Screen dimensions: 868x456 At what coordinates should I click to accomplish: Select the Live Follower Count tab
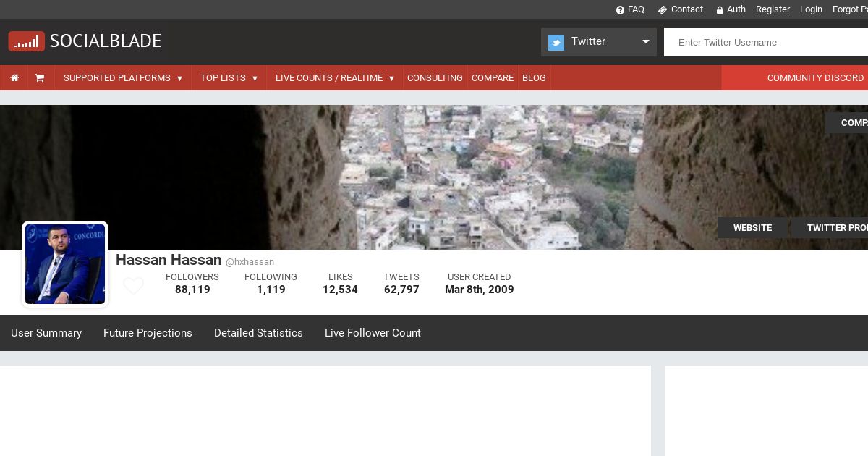click(373, 333)
